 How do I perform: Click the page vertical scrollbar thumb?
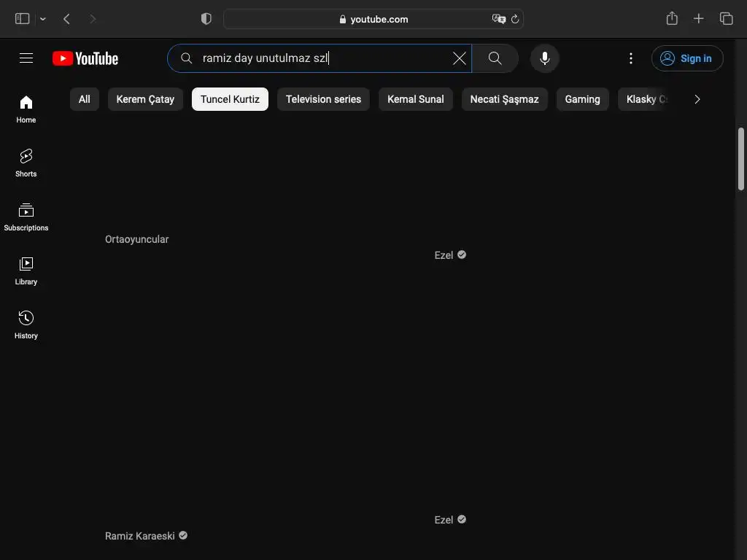[741, 158]
